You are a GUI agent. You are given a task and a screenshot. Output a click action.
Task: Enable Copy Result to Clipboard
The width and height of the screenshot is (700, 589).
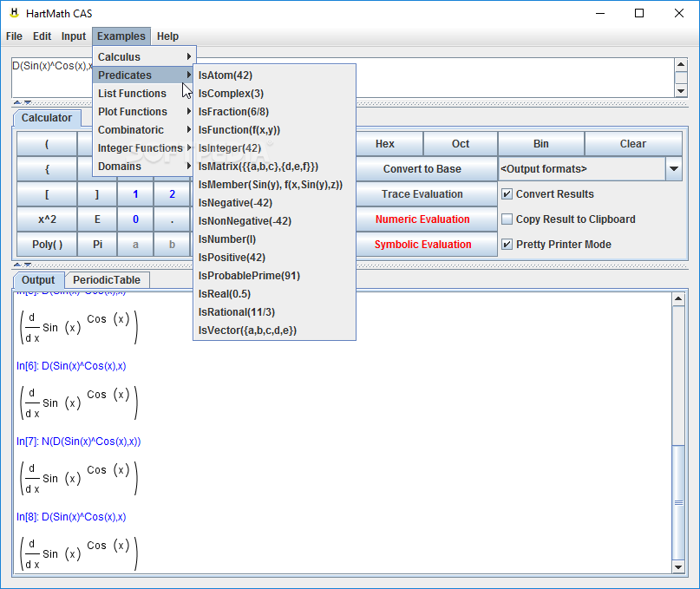507,219
